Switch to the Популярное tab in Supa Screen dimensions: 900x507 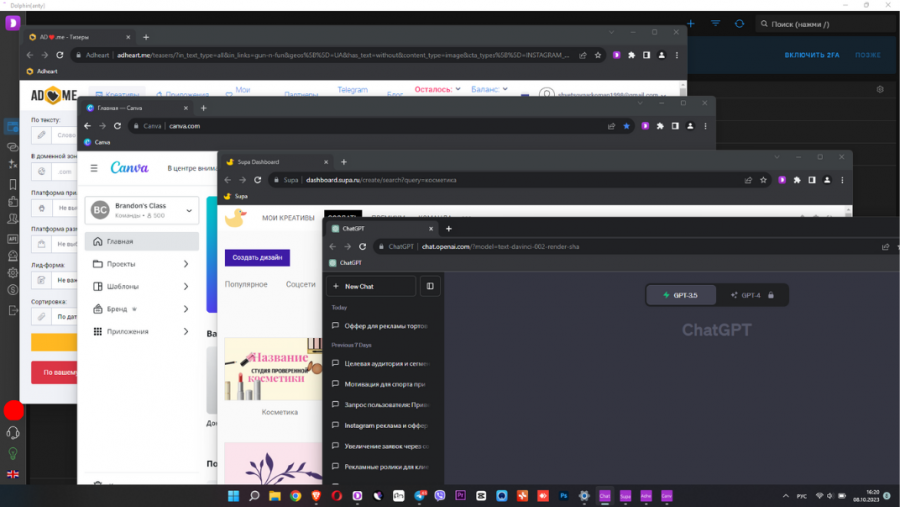coord(246,284)
